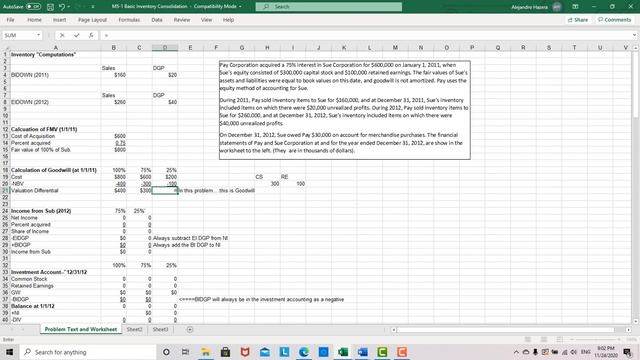
Task: Switch to Sheet3 tab
Action: pos(160,329)
